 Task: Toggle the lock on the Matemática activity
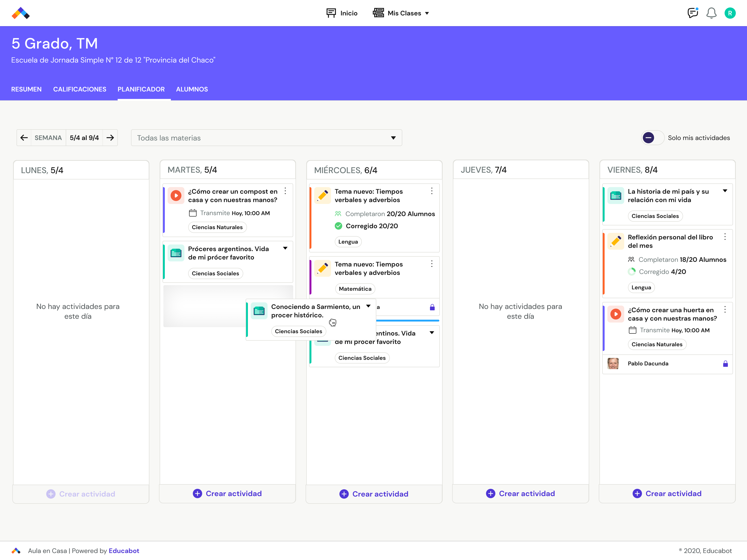(x=432, y=307)
